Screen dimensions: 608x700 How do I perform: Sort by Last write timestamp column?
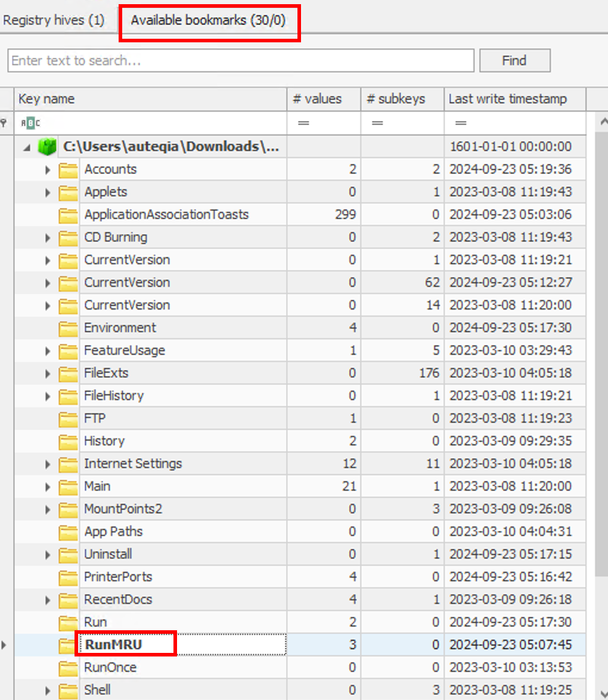(507, 99)
